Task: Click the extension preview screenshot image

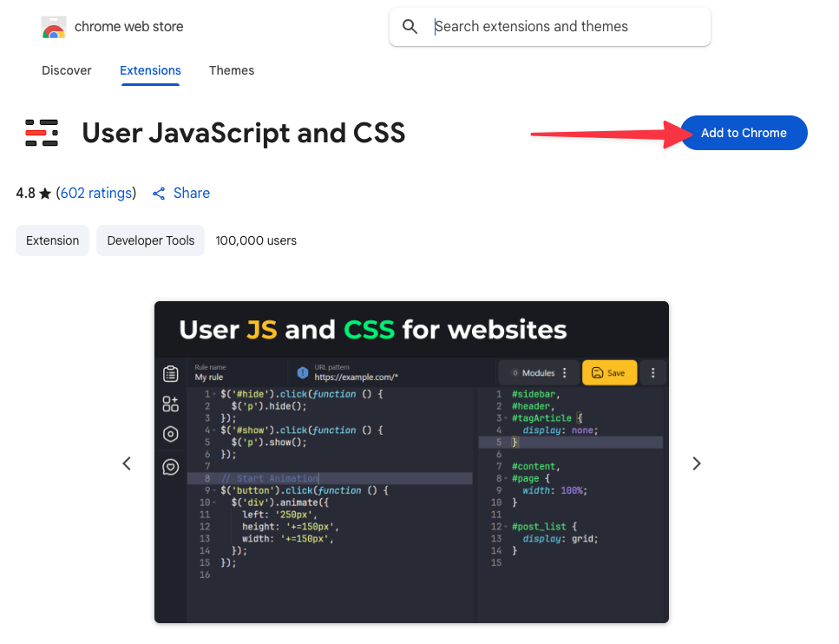Action: [411, 462]
